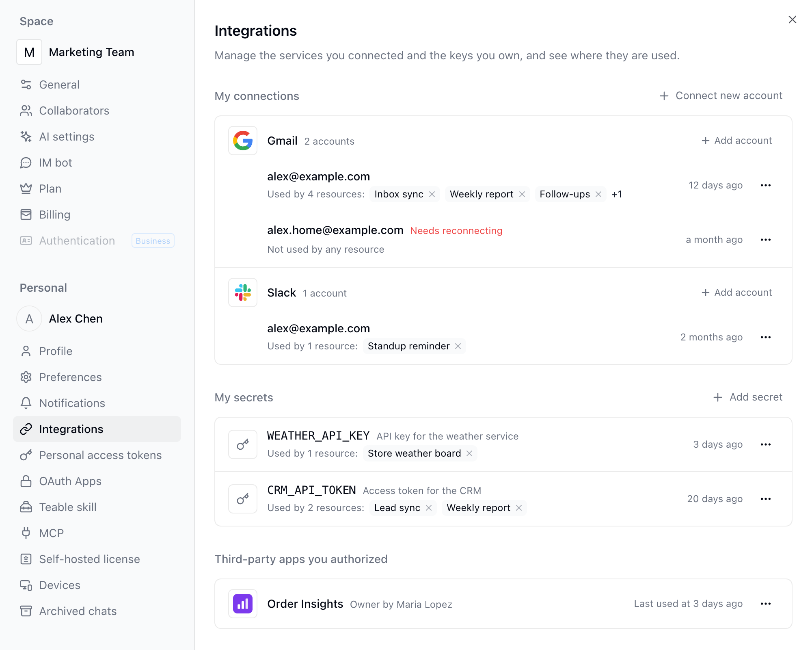Open Devices settings
This screenshot has height=650, width=812.
[97, 585]
